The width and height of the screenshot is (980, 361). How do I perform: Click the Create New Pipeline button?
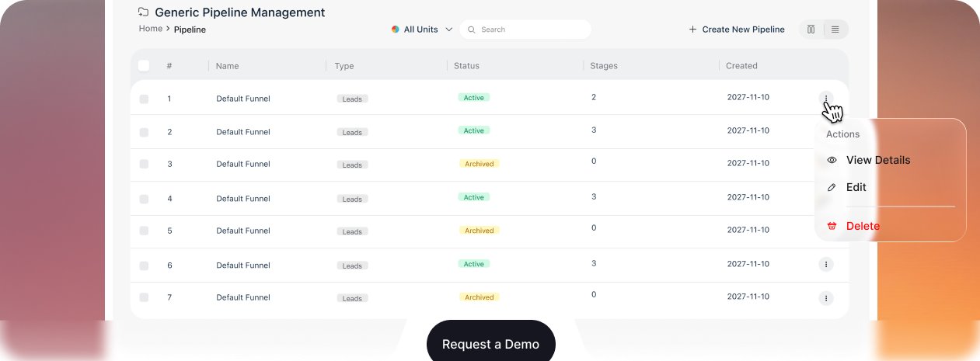(736, 30)
